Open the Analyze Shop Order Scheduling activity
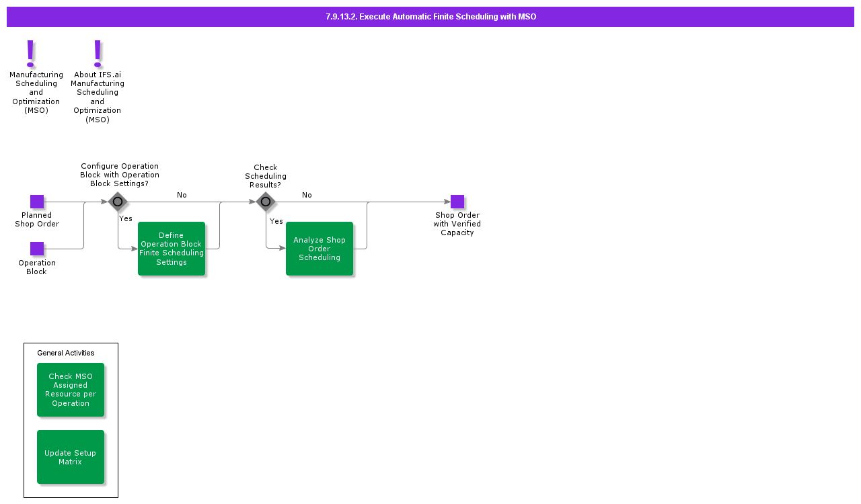Viewport: 861px width, 504px height. (x=320, y=249)
